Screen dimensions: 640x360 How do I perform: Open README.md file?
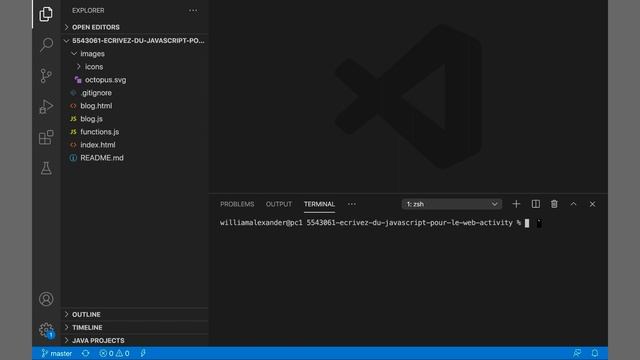click(x=135, y=158)
